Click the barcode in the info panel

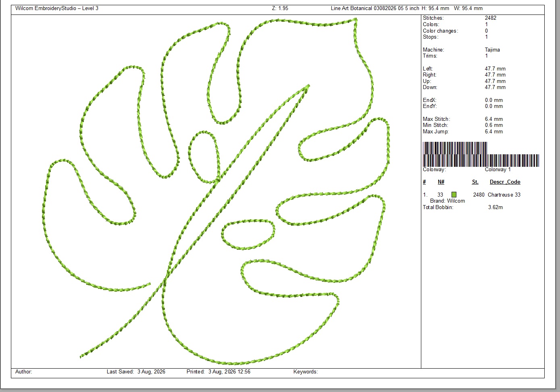[x=481, y=154]
